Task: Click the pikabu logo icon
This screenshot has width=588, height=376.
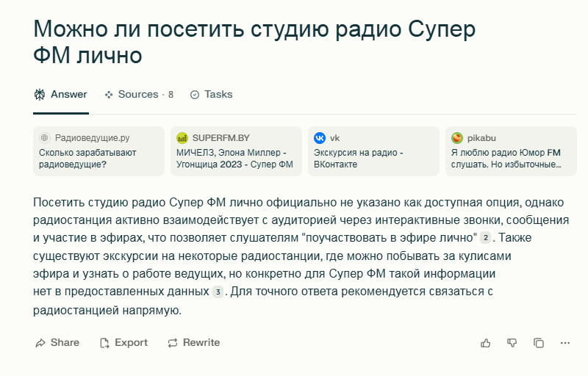Action: [x=456, y=138]
